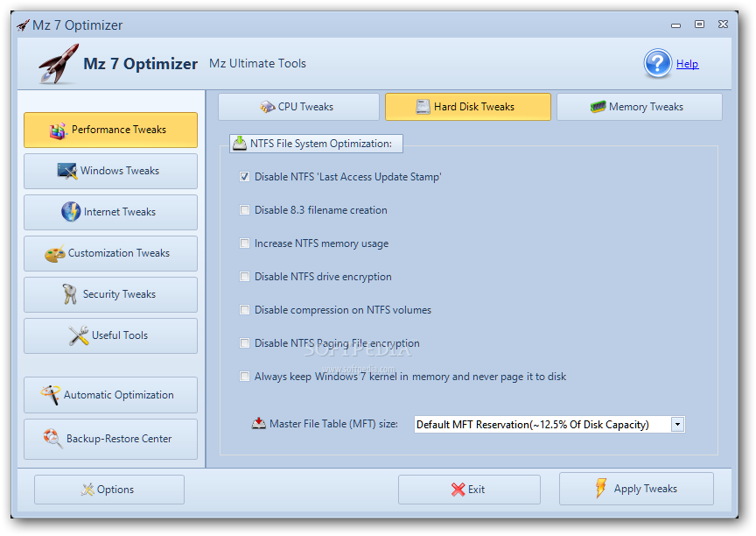Click the rocket logo in the header
Viewport: 756px width, 536px height.
click(x=59, y=64)
